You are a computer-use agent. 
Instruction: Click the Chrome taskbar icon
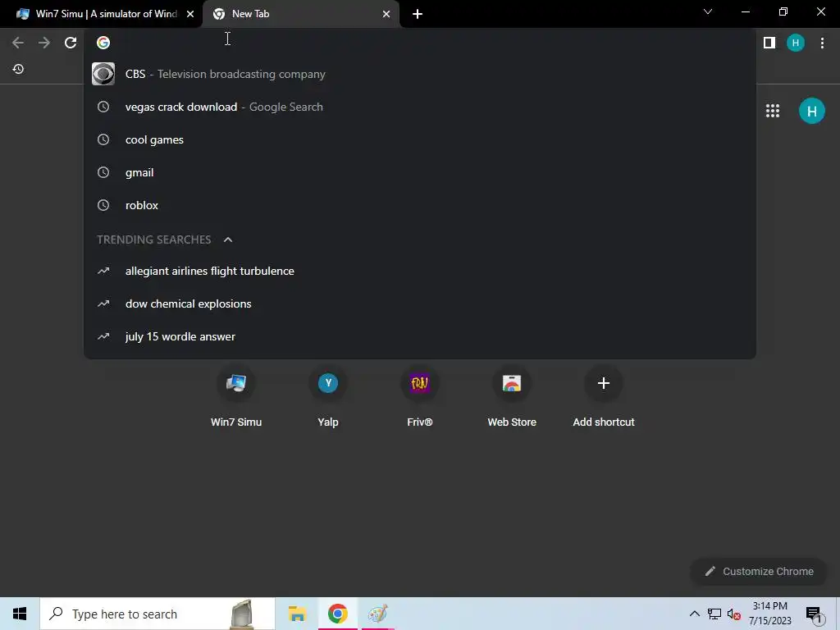337,614
